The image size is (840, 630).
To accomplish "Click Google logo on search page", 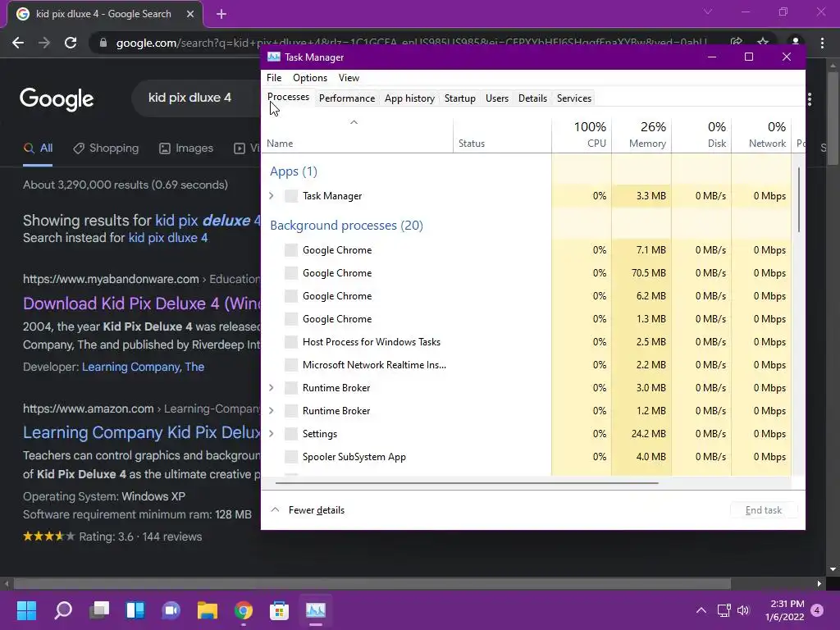I will click(57, 99).
